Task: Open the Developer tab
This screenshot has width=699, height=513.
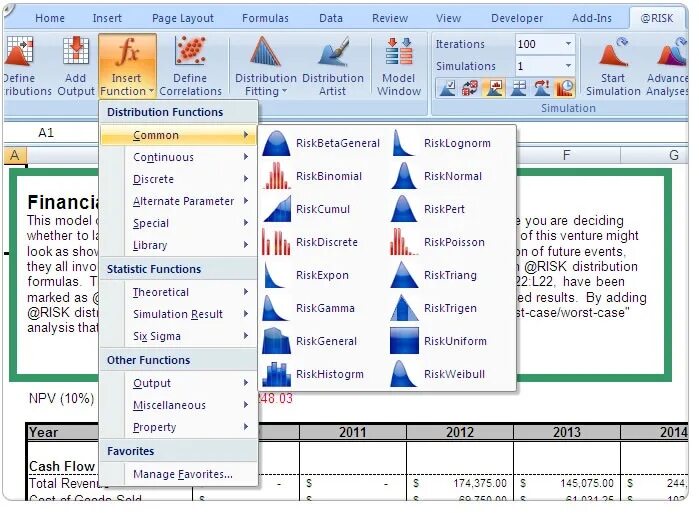Action: pos(517,18)
